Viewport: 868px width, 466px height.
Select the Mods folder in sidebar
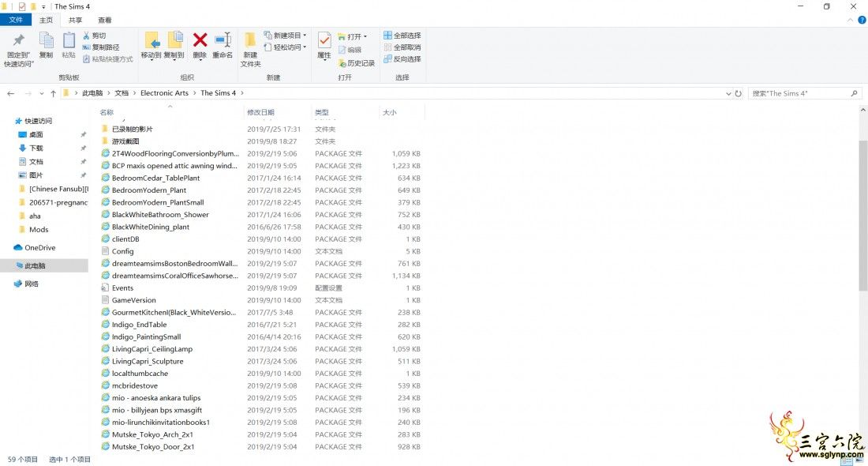tap(38, 229)
